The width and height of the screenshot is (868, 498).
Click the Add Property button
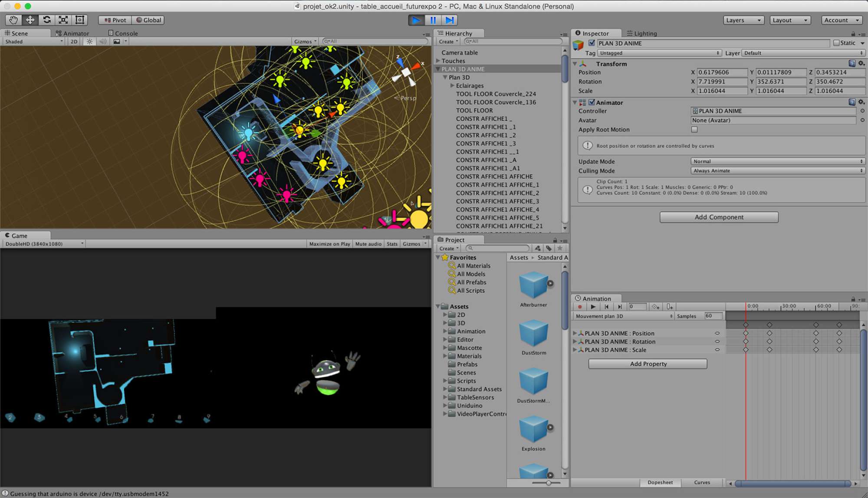[x=648, y=364]
